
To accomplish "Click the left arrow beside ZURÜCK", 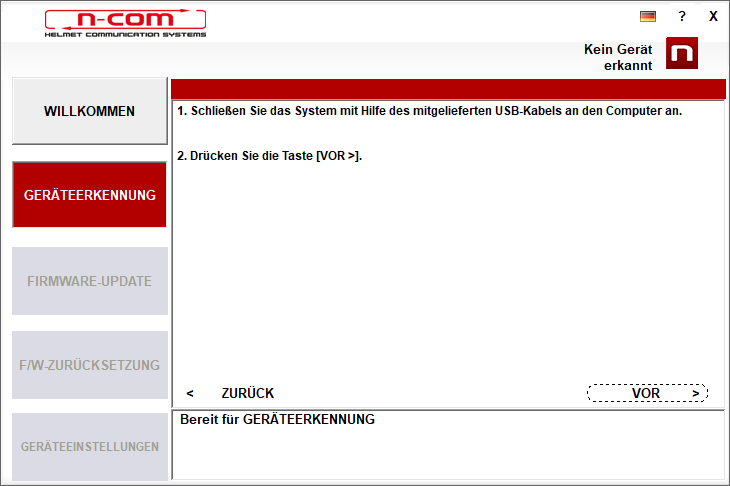I will [x=190, y=393].
